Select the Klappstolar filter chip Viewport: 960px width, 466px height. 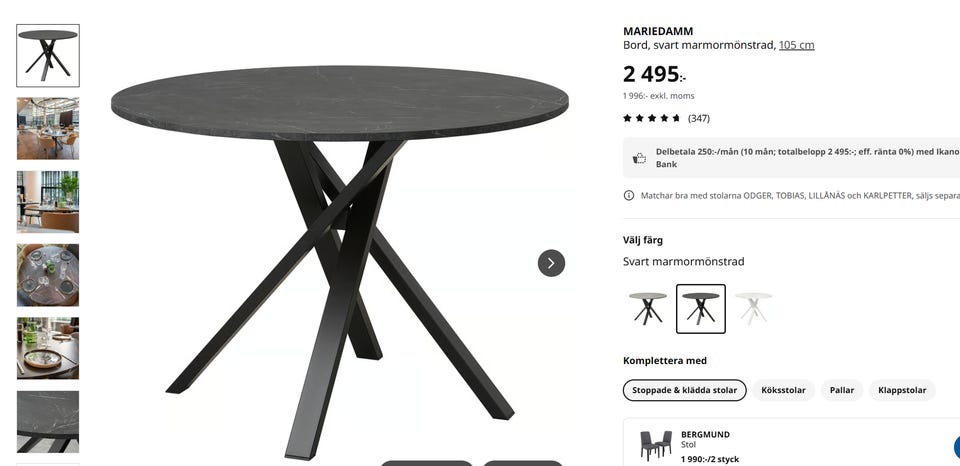(902, 390)
